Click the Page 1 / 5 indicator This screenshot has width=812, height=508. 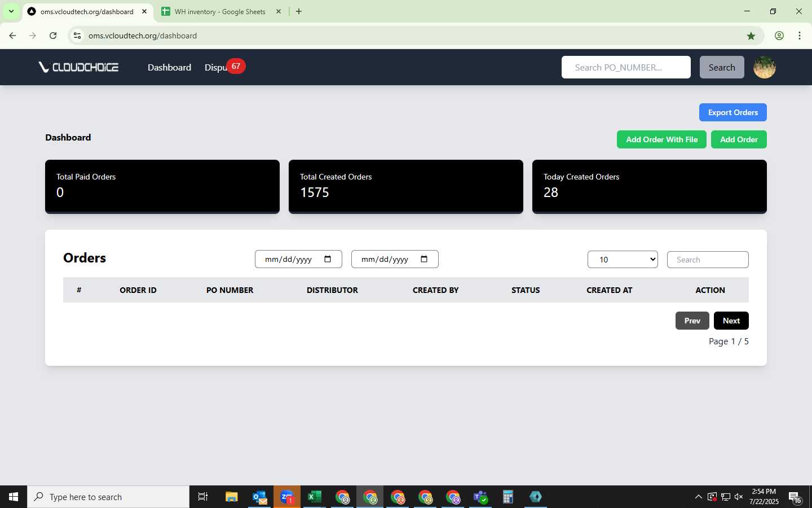[x=729, y=341]
